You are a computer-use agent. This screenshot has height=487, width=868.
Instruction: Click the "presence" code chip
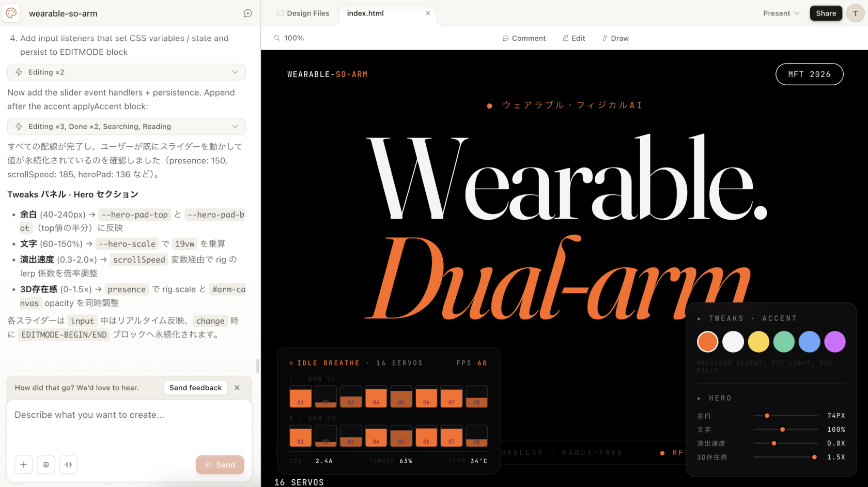(127, 290)
